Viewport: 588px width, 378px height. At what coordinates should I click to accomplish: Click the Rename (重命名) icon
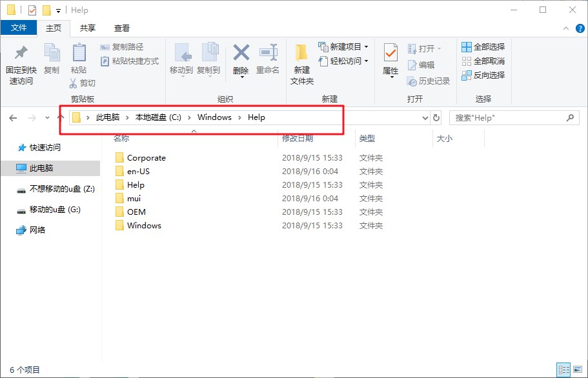click(268, 54)
